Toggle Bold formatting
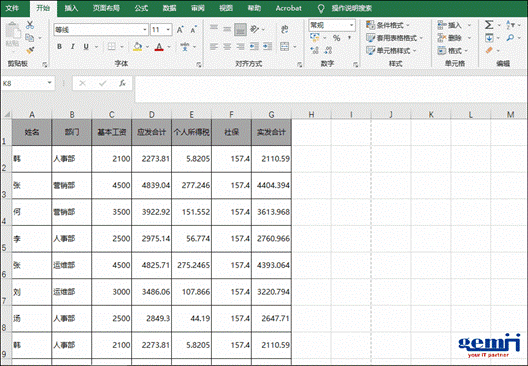The height and width of the screenshot is (366, 528). click(x=59, y=47)
